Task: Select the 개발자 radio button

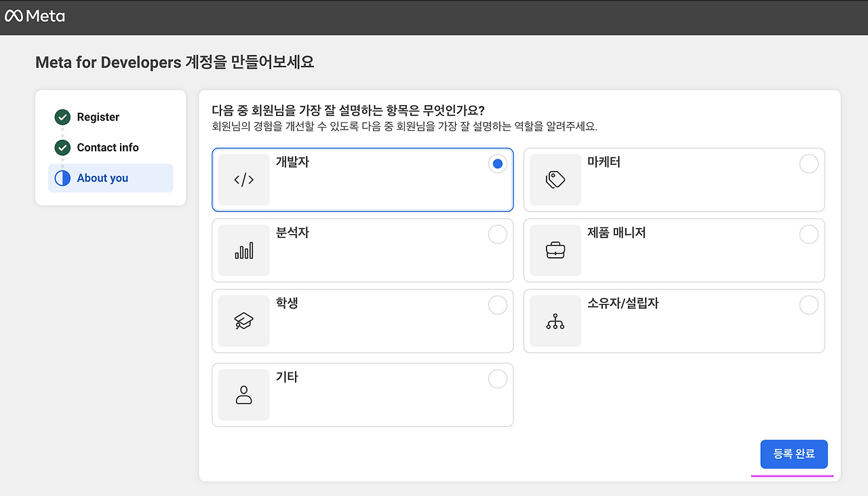Action: point(498,164)
